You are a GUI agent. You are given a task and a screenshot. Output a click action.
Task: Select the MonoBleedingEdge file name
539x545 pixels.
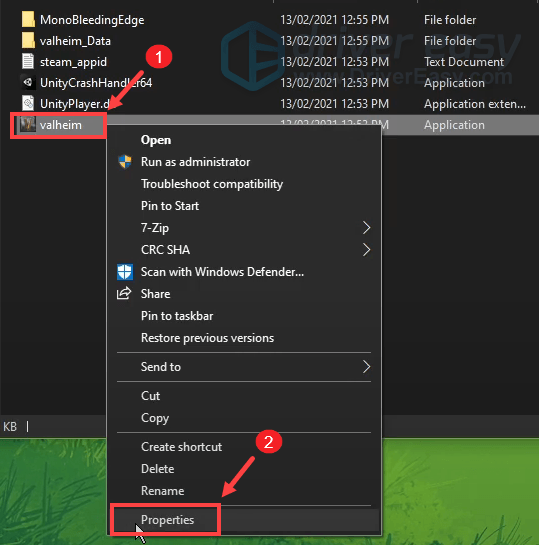[x=92, y=20]
